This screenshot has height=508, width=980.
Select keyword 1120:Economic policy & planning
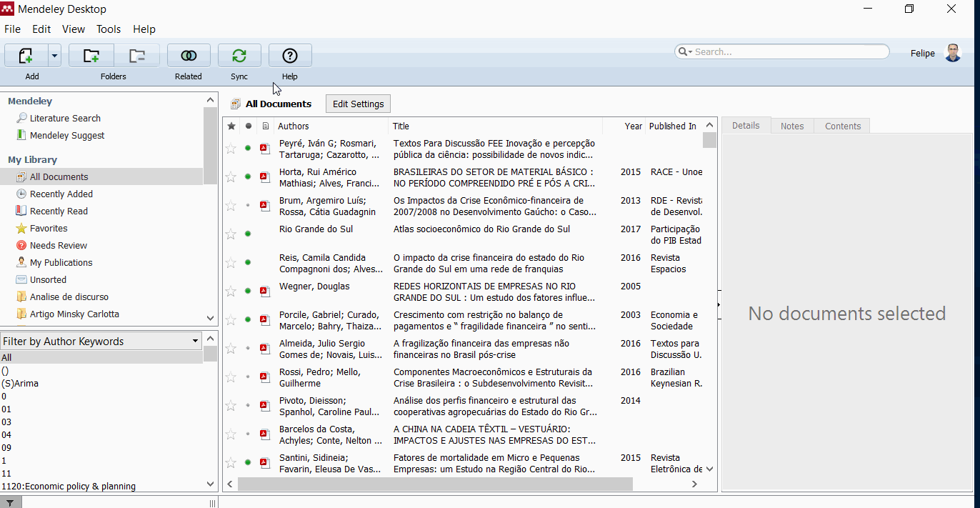[x=69, y=487]
